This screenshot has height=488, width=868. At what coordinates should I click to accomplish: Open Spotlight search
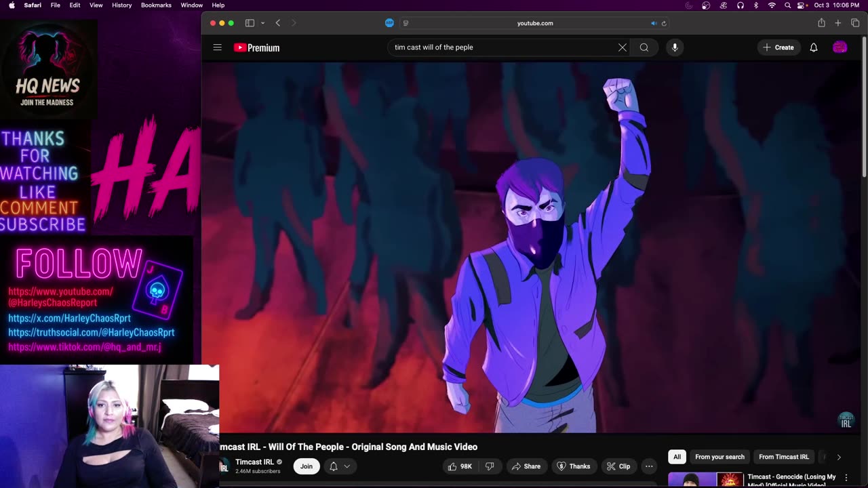click(x=787, y=5)
